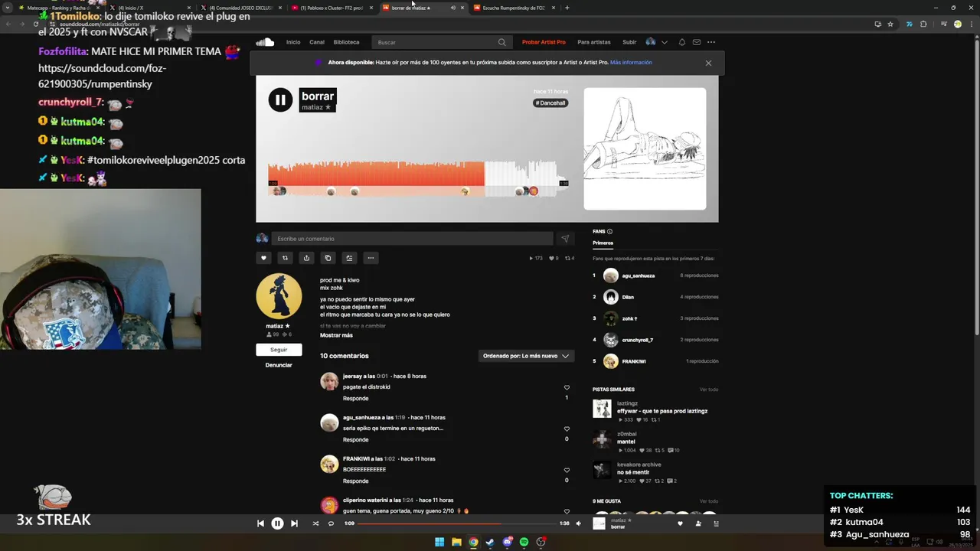Open SoundCloud messages envelope

click(697, 42)
